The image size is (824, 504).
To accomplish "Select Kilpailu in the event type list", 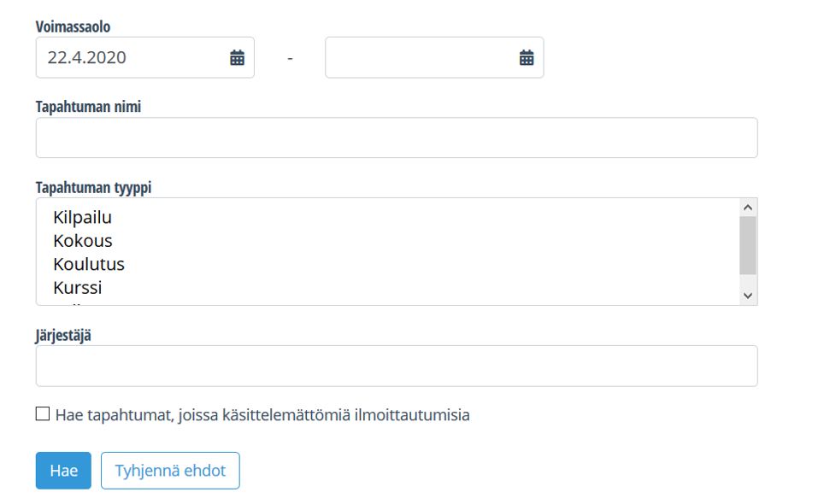I will pos(82,218).
